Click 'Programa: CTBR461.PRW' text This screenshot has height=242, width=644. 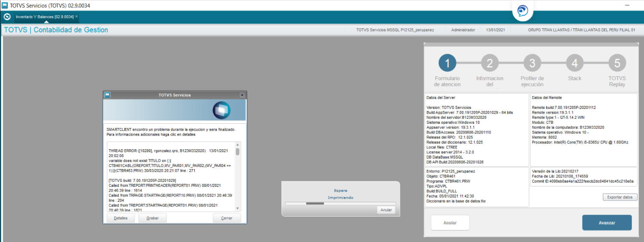(449, 181)
